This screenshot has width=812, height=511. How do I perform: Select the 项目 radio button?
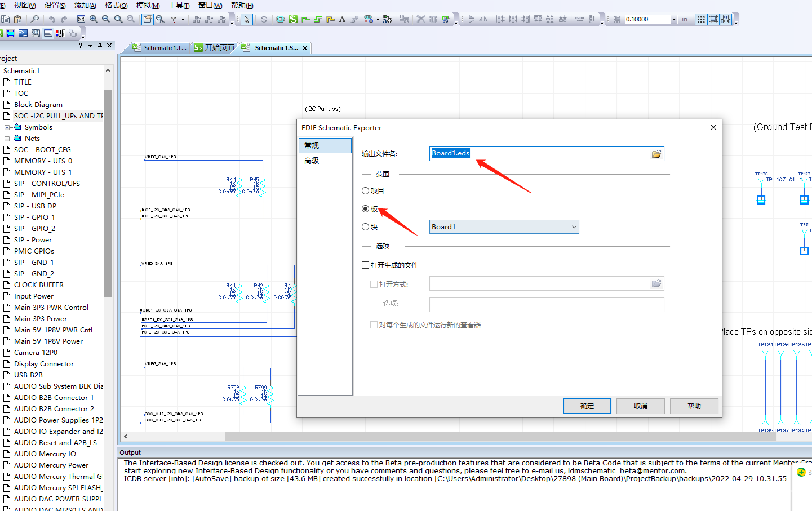click(365, 191)
